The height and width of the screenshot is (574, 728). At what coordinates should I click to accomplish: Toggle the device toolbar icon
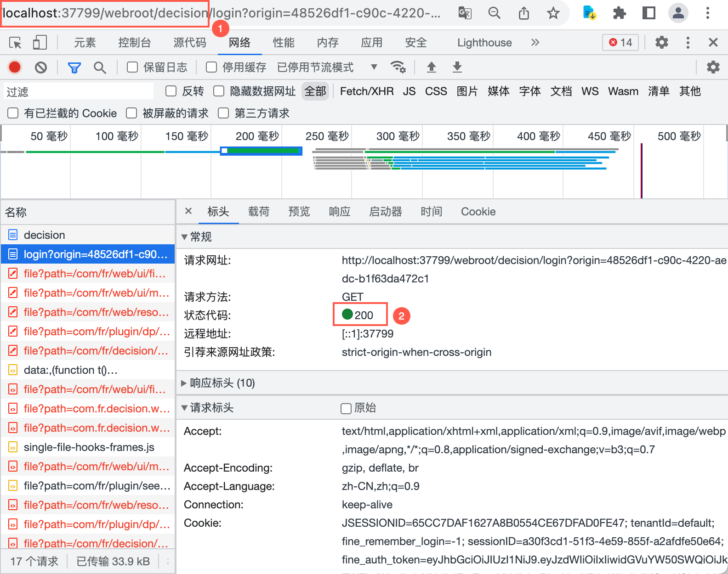(40, 43)
